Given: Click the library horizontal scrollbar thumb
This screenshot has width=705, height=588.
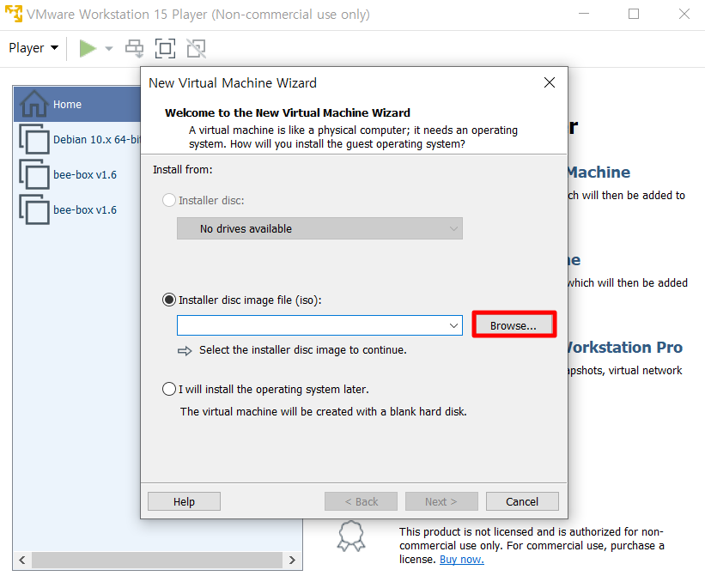Looking at the screenshot, I should point(157,561).
